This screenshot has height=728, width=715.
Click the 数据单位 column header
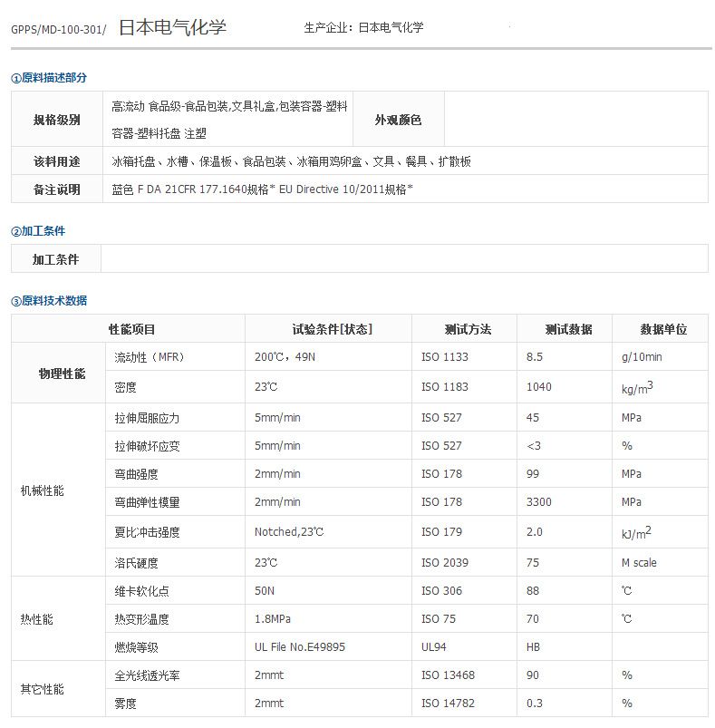[661, 329]
